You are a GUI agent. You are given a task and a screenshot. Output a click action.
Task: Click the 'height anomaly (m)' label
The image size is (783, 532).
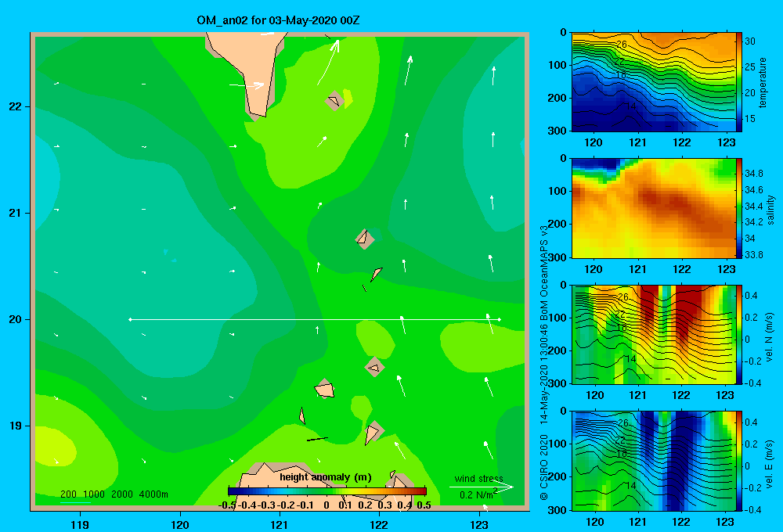326,477
